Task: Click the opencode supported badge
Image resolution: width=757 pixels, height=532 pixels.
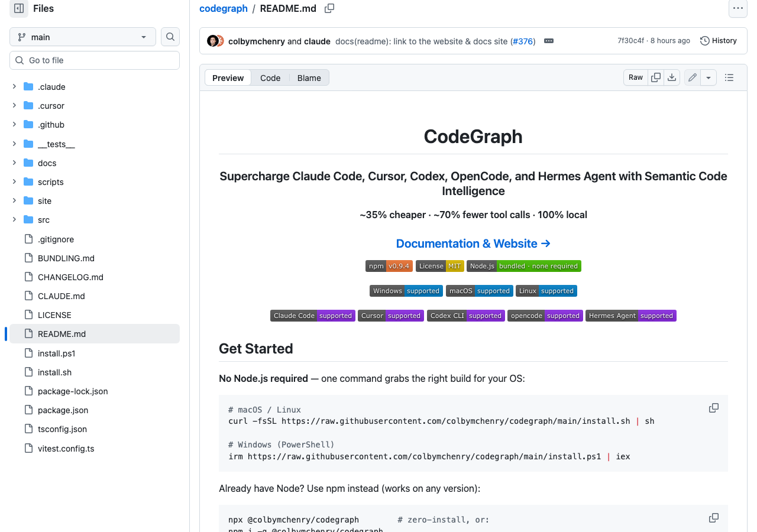Action: (x=545, y=316)
